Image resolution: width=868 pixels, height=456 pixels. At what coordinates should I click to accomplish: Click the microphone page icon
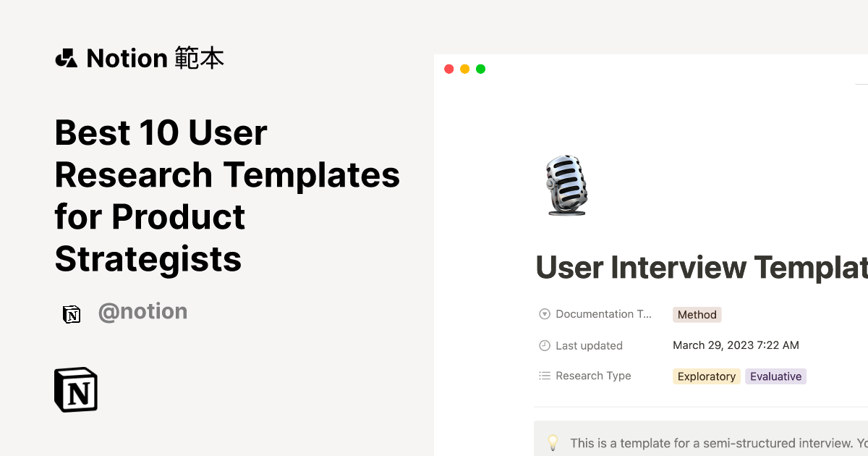click(566, 185)
